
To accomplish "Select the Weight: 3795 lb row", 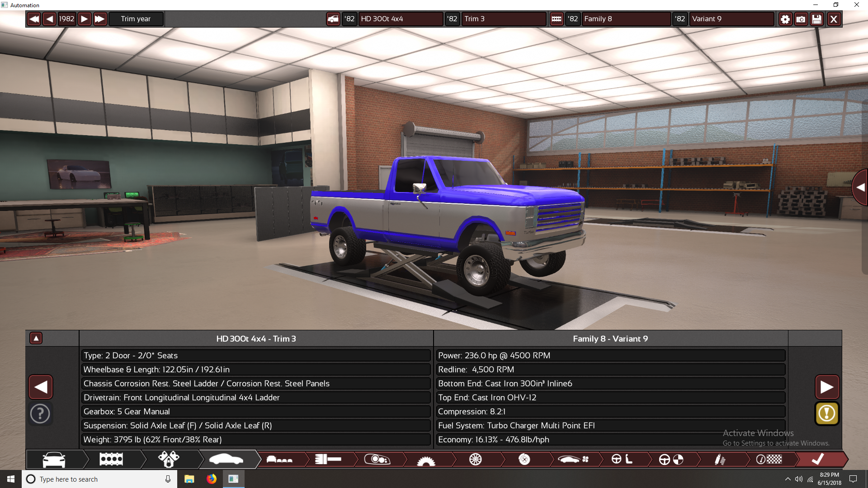I will point(256,440).
